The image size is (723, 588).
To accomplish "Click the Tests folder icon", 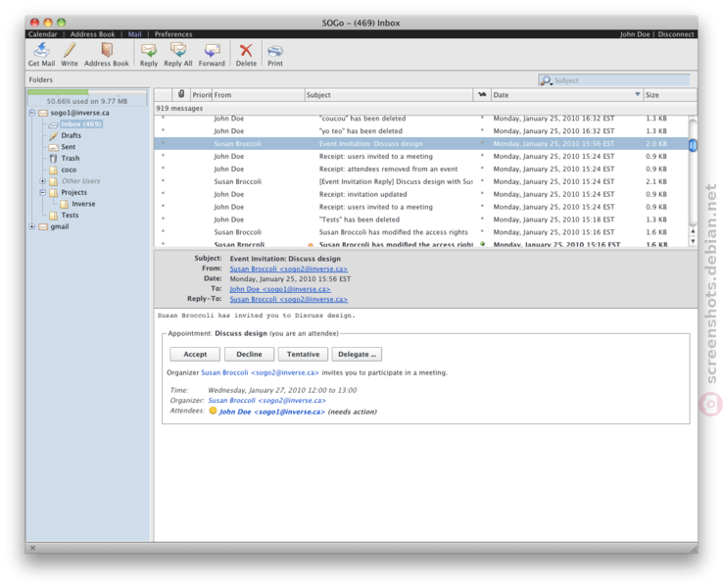I will (x=54, y=216).
